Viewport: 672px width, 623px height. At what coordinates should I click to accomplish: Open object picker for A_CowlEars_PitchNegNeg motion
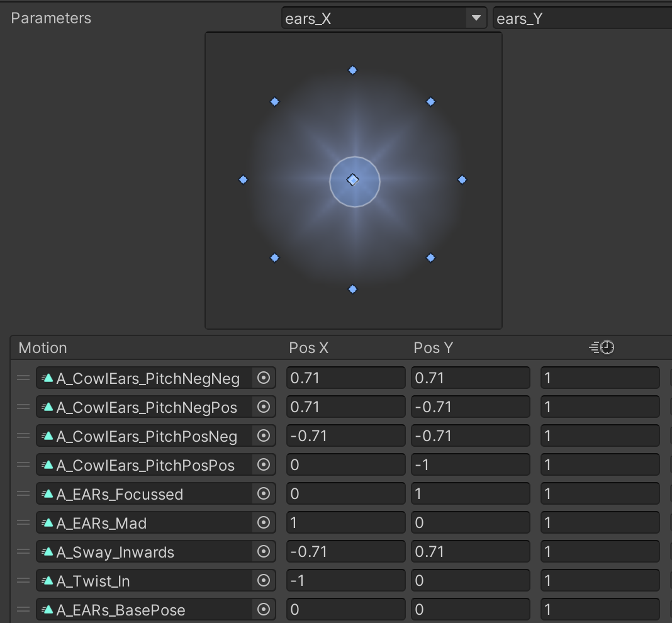(264, 378)
